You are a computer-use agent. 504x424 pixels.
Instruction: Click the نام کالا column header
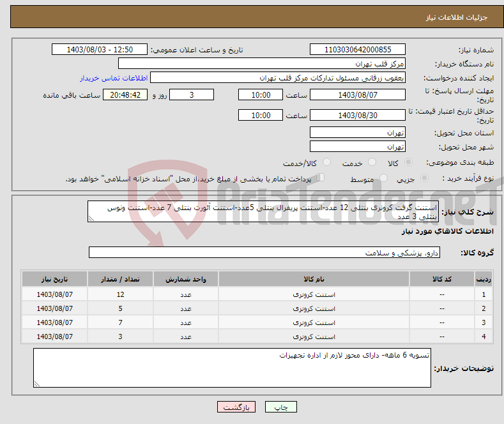pos(314,279)
